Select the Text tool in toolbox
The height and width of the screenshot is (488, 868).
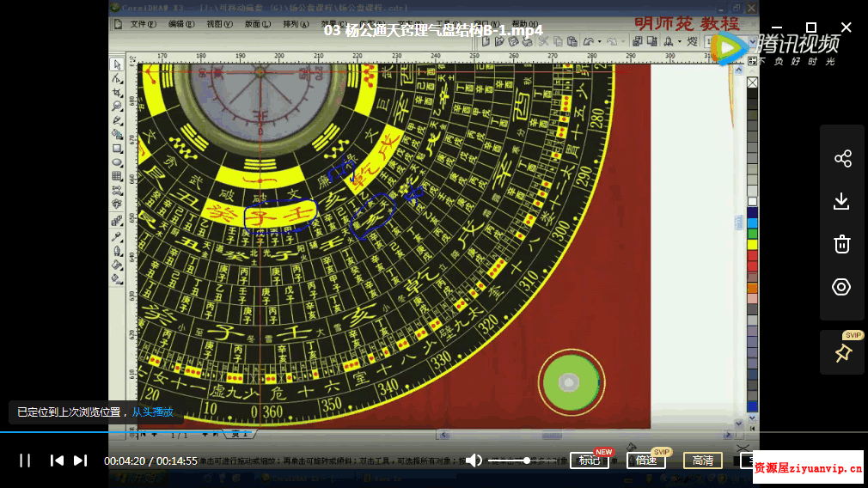pos(117,204)
